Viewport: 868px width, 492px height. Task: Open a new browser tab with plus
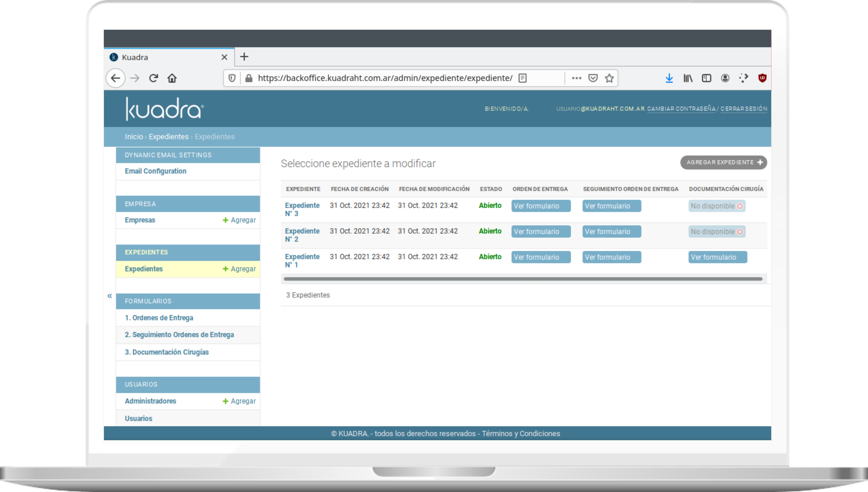[x=244, y=57]
